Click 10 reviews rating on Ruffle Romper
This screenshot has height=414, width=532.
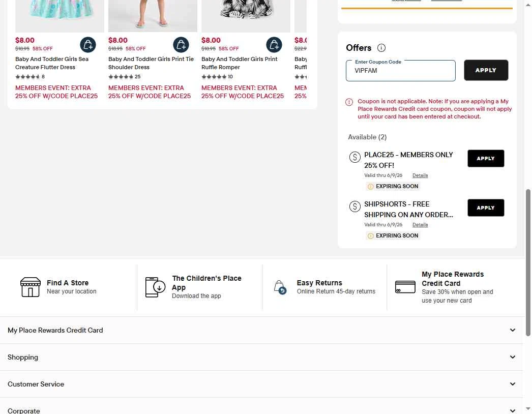click(x=217, y=77)
